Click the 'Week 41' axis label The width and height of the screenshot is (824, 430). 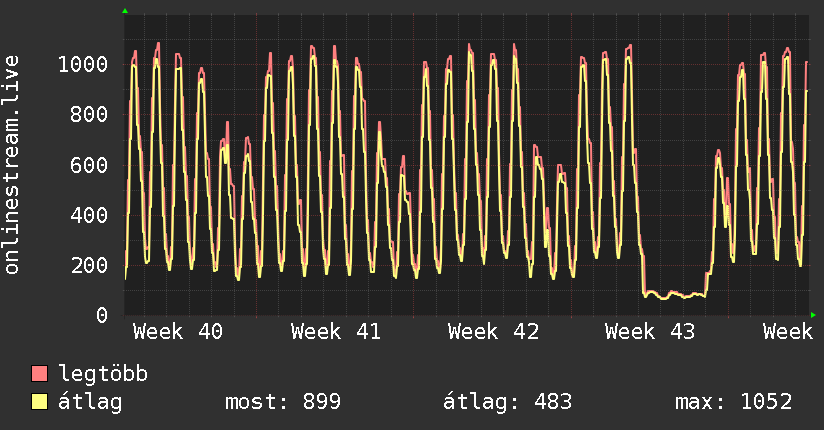click(336, 332)
